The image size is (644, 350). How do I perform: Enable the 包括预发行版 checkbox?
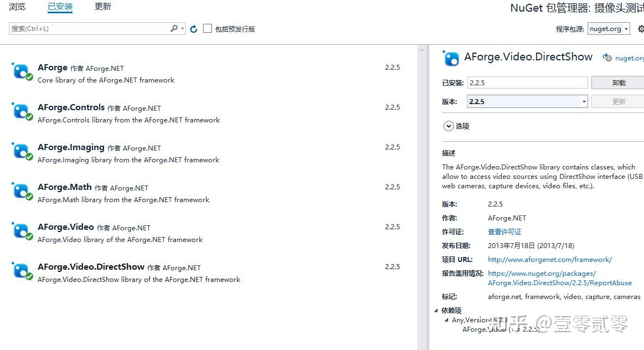(x=207, y=28)
